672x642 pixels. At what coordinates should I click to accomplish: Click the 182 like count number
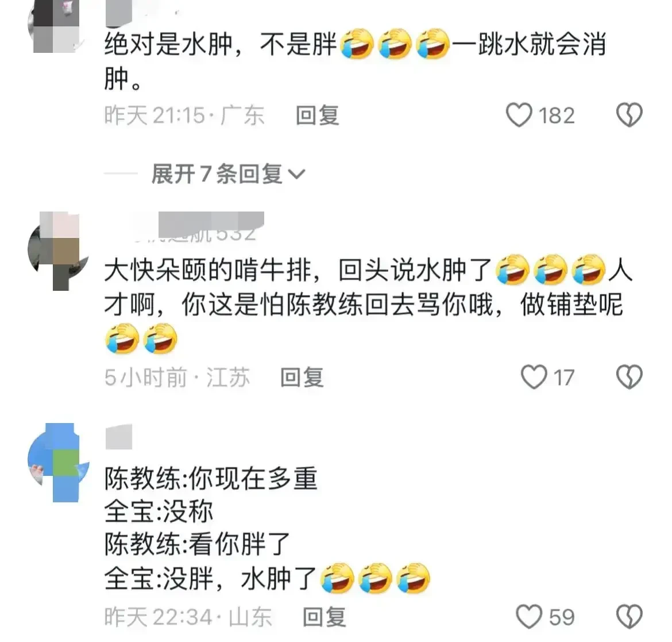[x=557, y=116]
